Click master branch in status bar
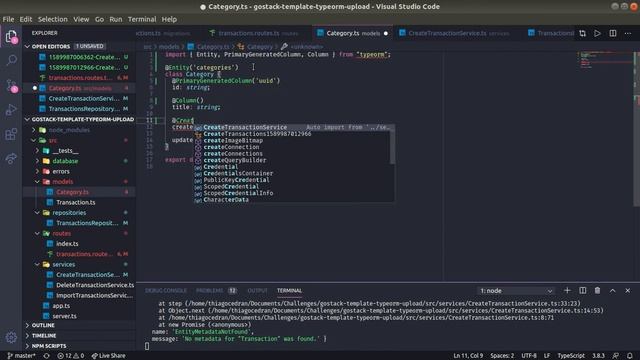Screen dimensions: 640x360 [22, 356]
